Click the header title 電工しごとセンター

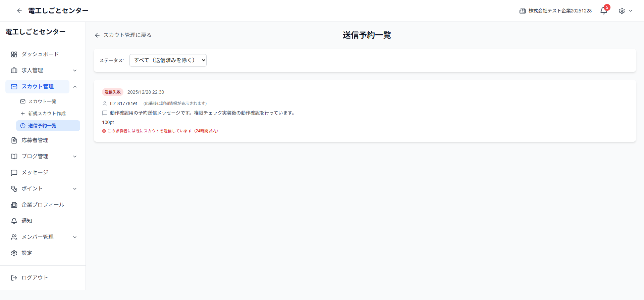(x=58, y=11)
